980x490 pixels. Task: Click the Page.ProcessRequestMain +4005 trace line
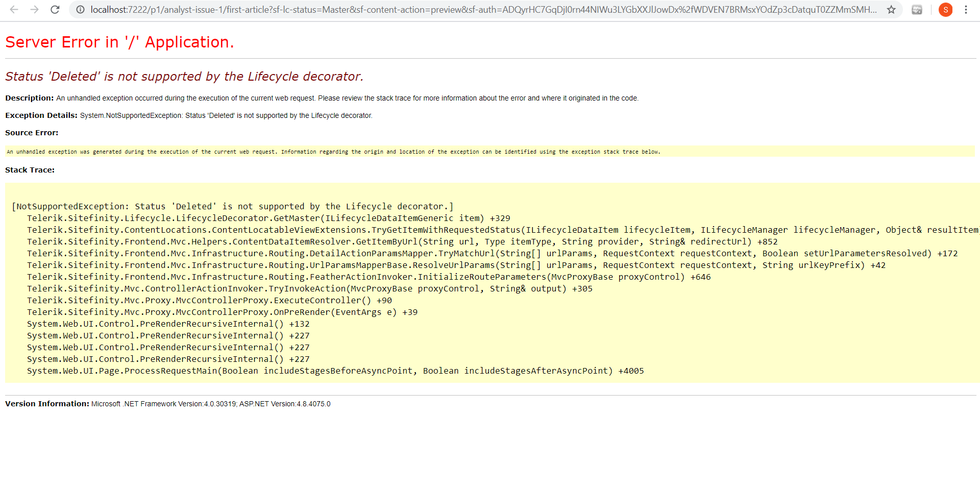tap(335, 371)
